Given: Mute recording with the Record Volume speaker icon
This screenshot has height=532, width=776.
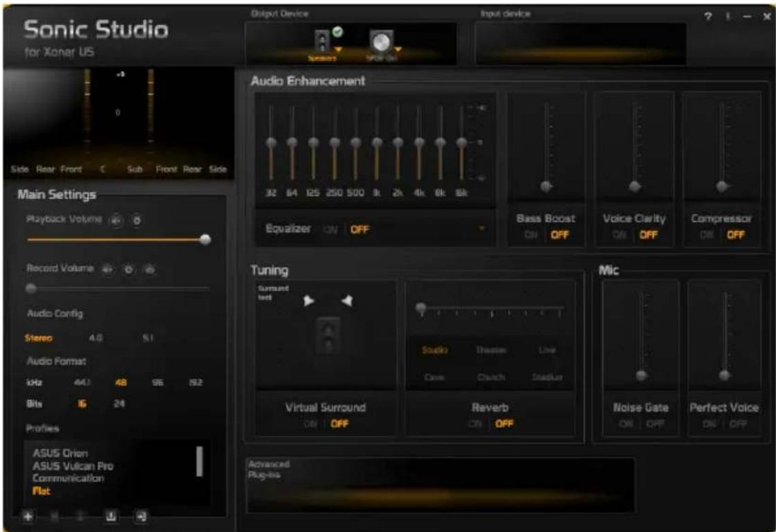Looking at the screenshot, I should point(107,269).
